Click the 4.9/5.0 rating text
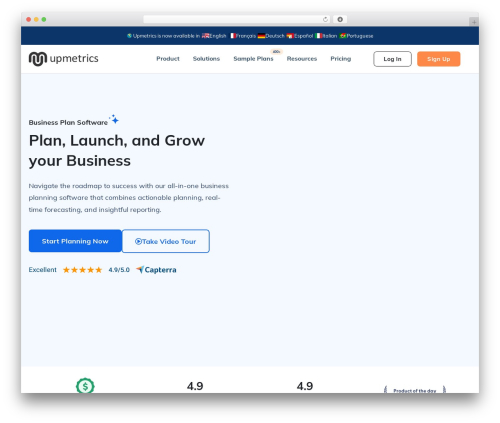This screenshot has height=423, width=500. pos(119,270)
